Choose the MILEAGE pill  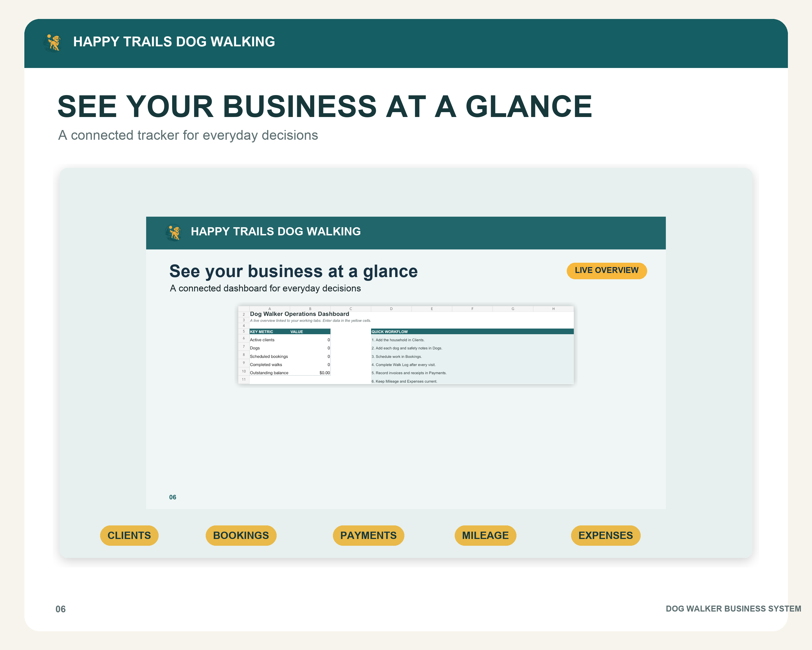click(485, 535)
